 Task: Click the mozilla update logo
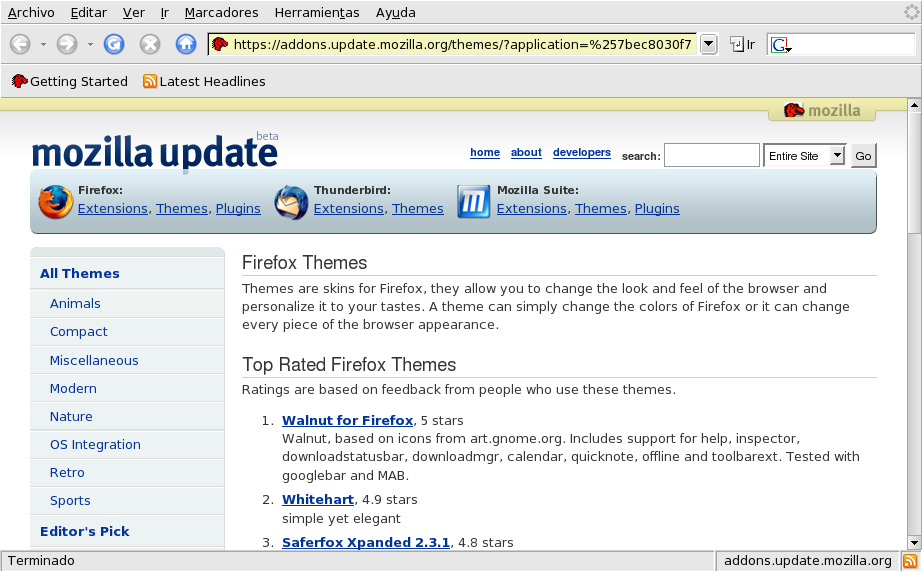(155, 152)
